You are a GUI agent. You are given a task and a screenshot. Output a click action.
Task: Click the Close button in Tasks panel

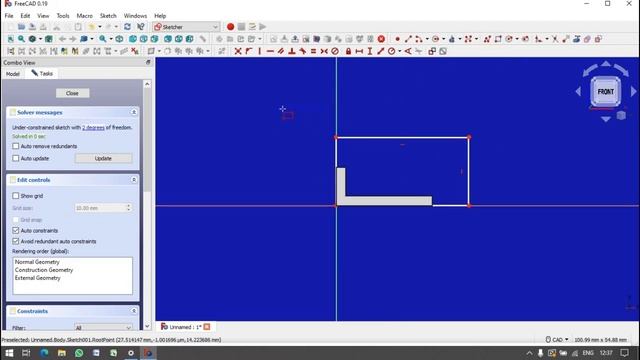coord(72,93)
